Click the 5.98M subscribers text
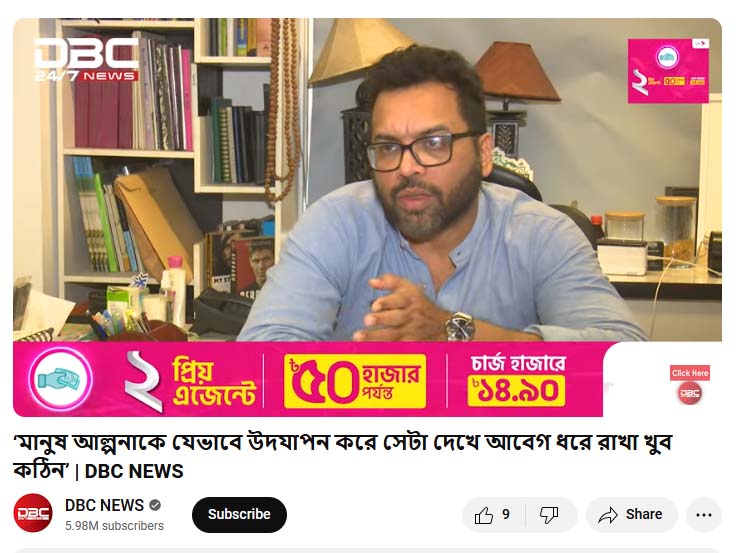This screenshot has width=739, height=553. tap(115, 526)
